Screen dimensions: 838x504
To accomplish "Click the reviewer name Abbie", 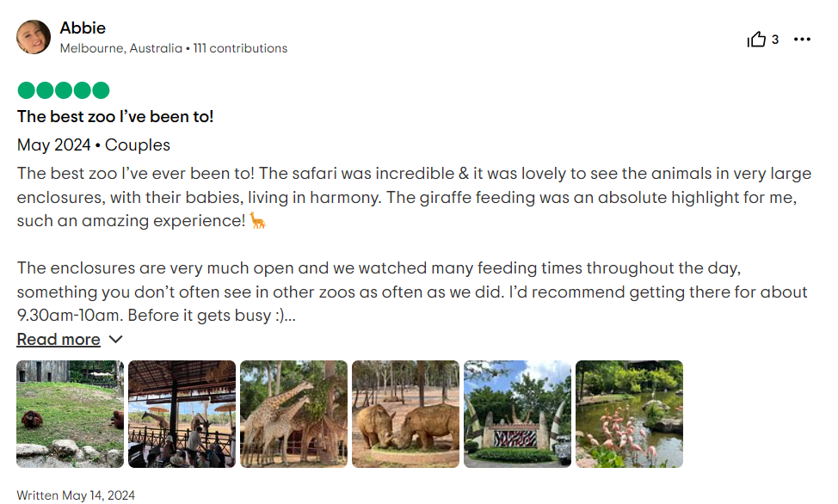I will (x=82, y=28).
